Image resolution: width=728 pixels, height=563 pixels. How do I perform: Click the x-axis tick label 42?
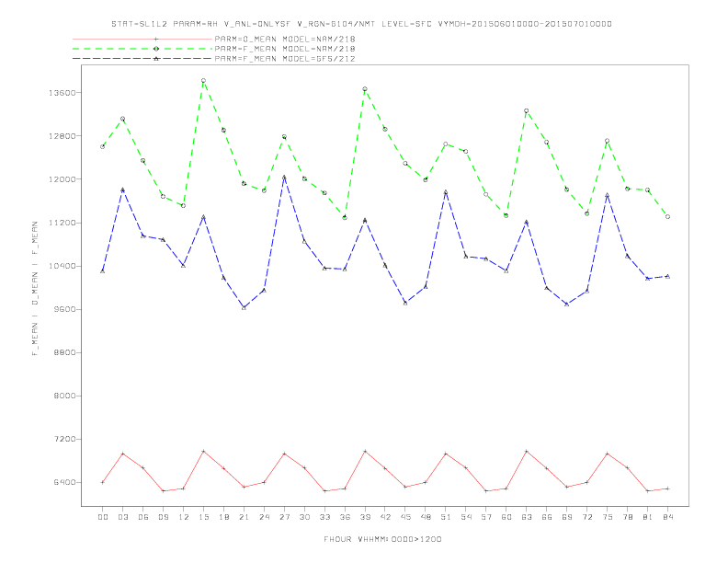pos(385,517)
